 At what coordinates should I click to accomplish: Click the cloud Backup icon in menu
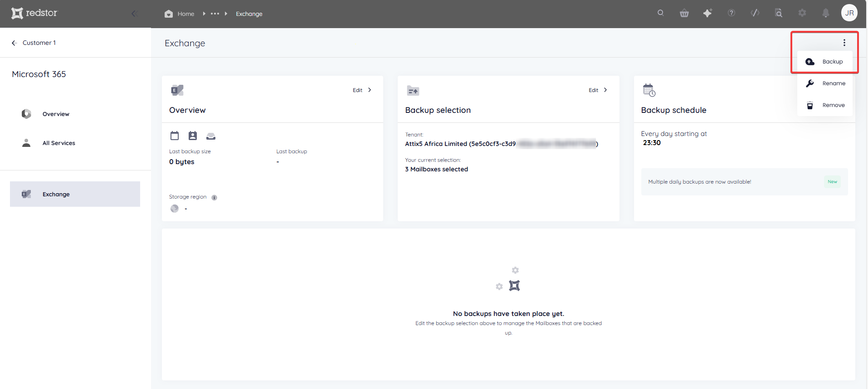[x=810, y=62]
